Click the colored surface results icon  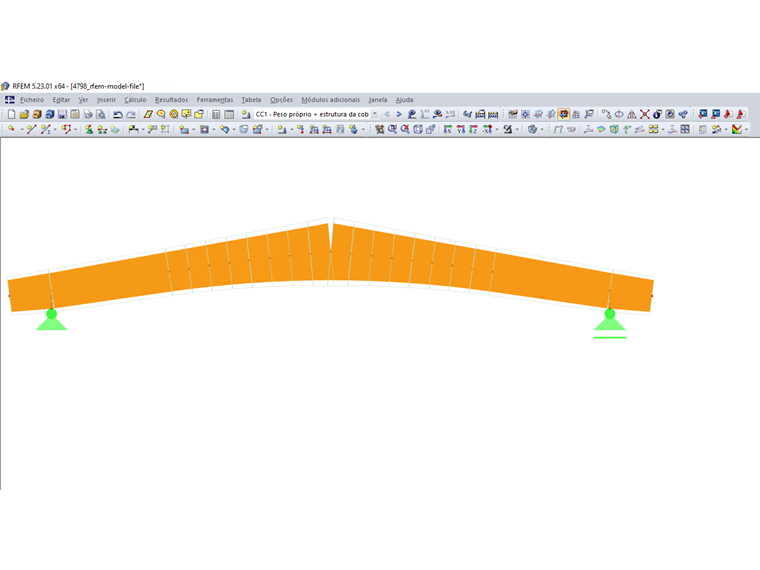(x=601, y=129)
